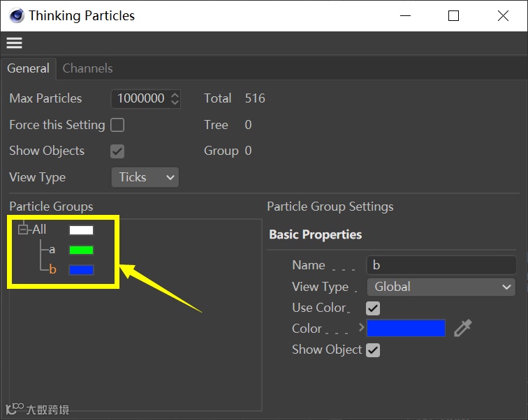
Task: Toggle the Force this Setting checkbox
Action: pyautogui.click(x=117, y=125)
